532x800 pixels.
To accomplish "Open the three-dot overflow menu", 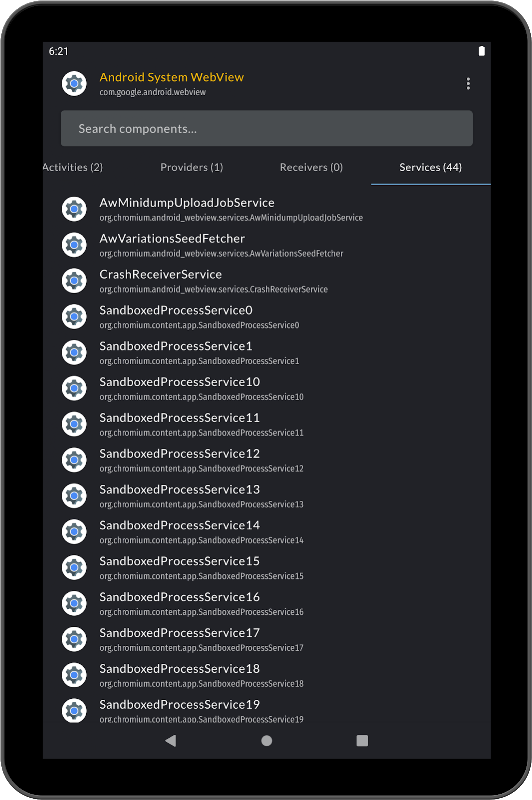I will point(468,84).
